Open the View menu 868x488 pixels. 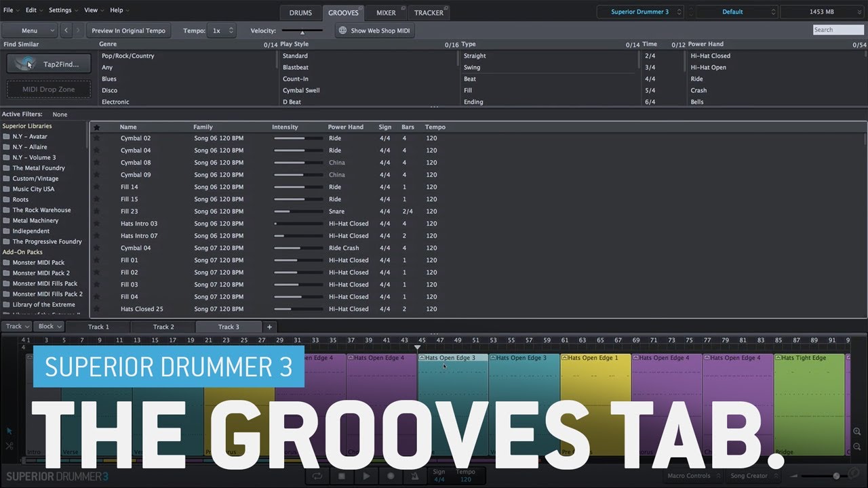(93, 10)
